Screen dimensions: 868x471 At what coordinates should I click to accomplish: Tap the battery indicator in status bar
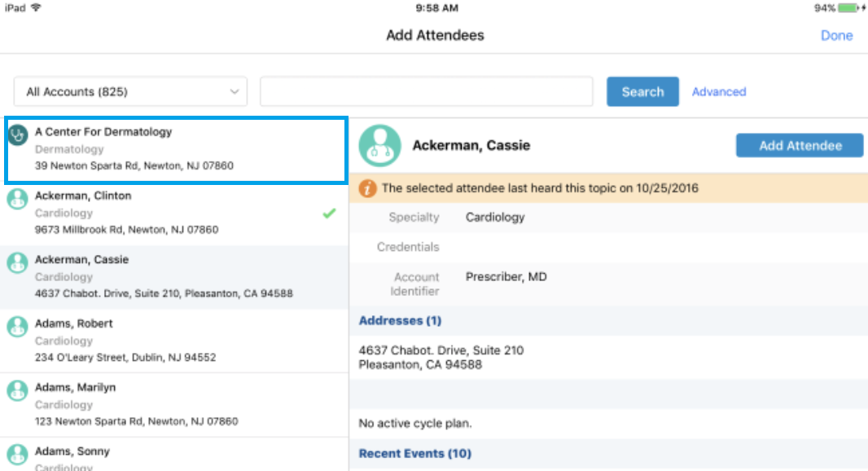848,7
